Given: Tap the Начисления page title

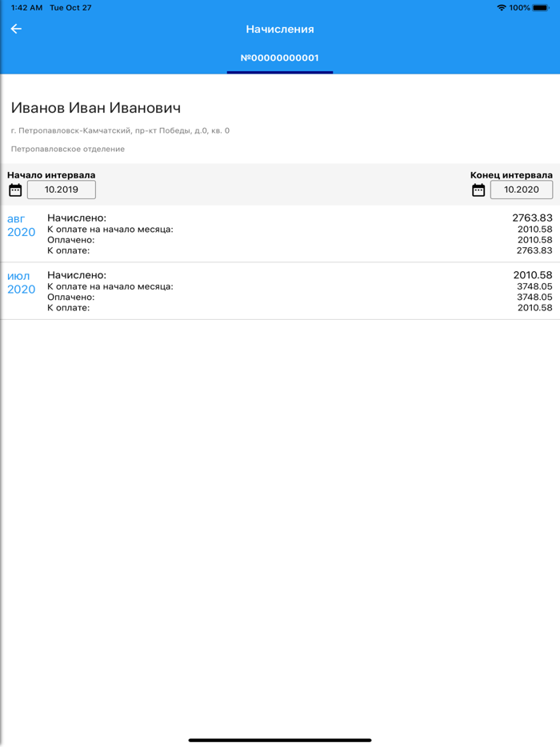Looking at the screenshot, I should [x=280, y=30].
